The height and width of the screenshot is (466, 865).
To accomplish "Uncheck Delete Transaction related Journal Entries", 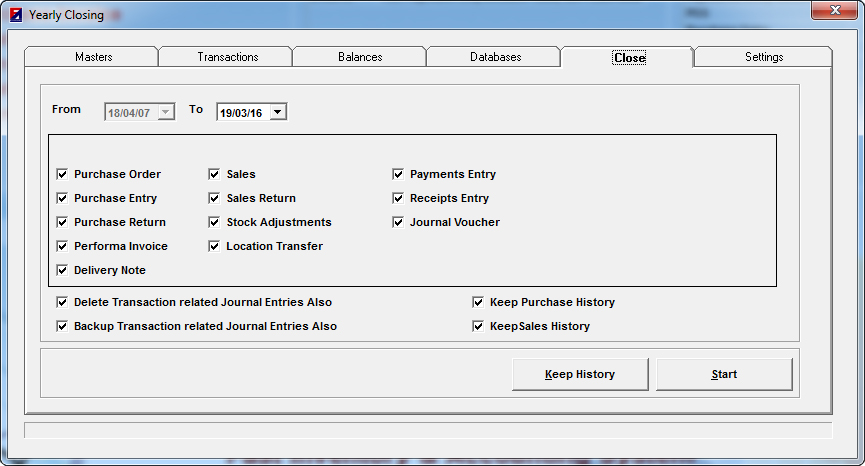I will tap(63, 302).
